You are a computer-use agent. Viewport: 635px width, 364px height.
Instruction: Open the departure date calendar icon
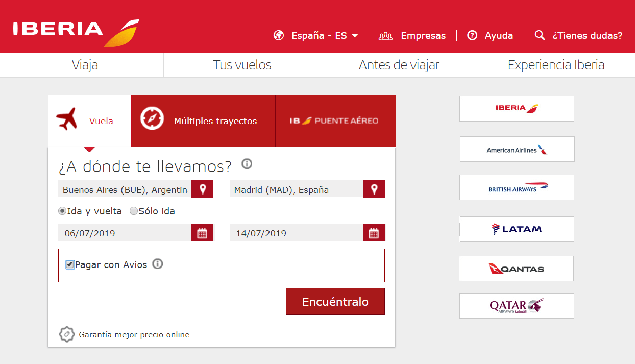(202, 233)
